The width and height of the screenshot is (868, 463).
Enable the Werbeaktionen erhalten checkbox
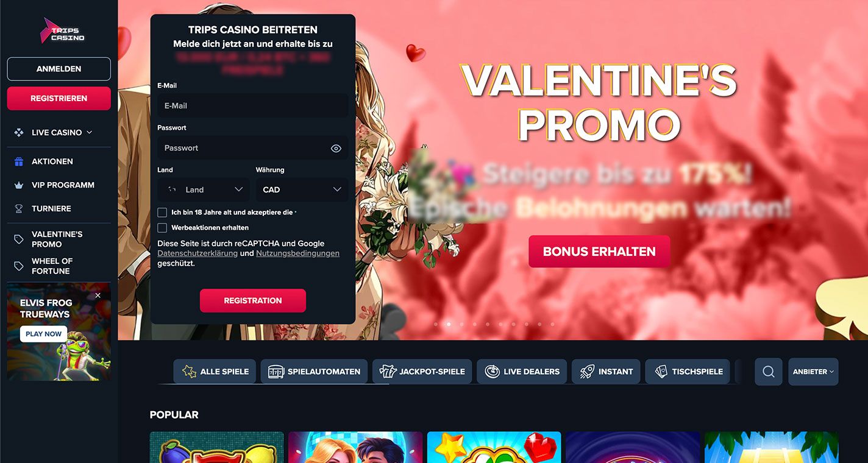click(162, 228)
